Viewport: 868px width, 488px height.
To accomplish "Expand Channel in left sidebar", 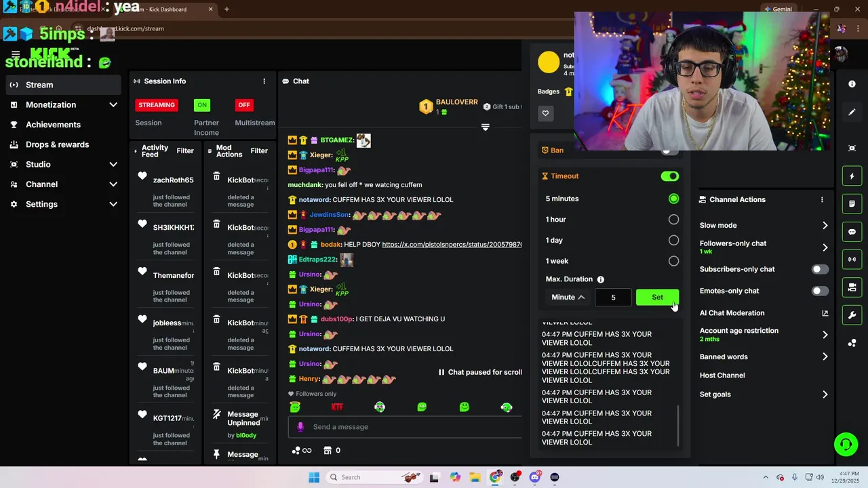I will 113,184.
